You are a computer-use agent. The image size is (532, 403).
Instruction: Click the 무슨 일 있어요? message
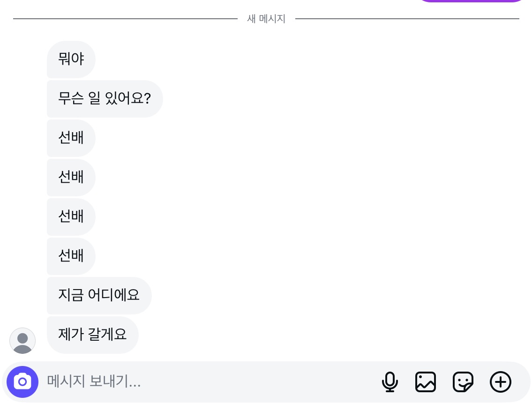tap(105, 99)
